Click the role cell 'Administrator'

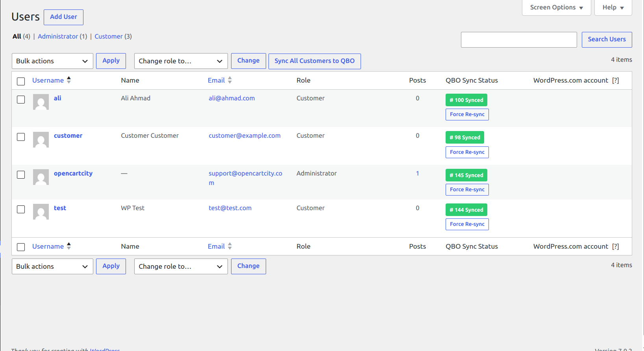pos(316,173)
